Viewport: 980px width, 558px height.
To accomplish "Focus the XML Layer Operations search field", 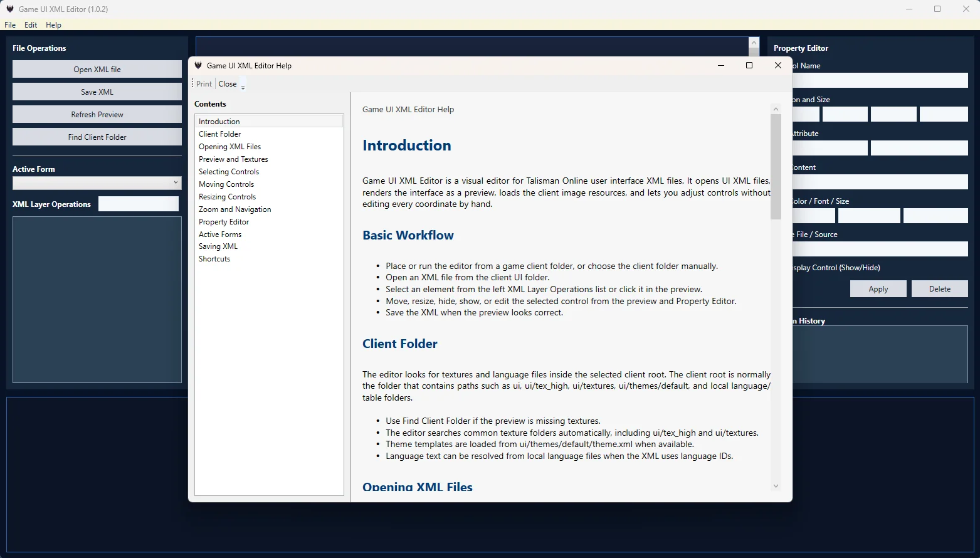I will tap(139, 204).
